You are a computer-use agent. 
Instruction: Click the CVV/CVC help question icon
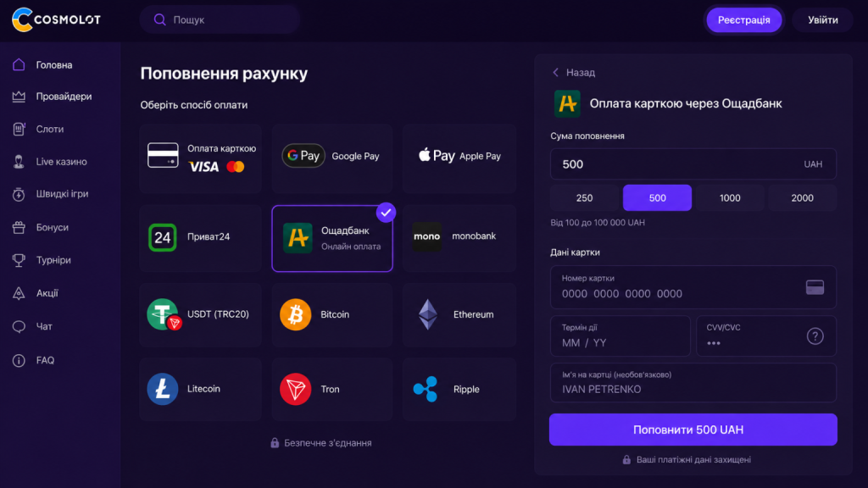[x=815, y=335]
